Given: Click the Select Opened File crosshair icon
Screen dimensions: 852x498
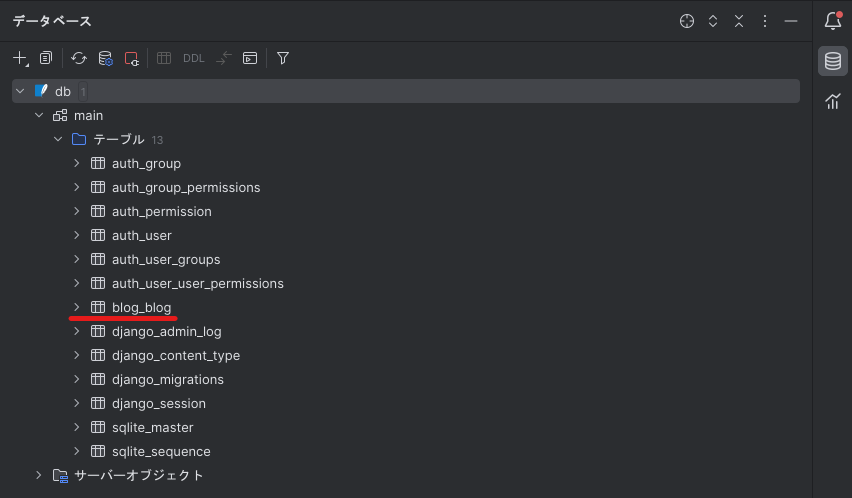Looking at the screenshot, I should point(687,21).
